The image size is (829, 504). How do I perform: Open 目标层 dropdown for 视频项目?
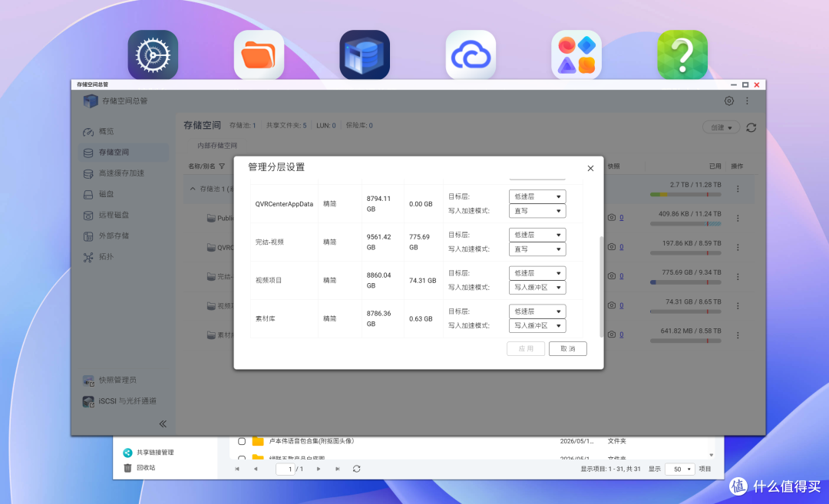(x=537, y=273)
